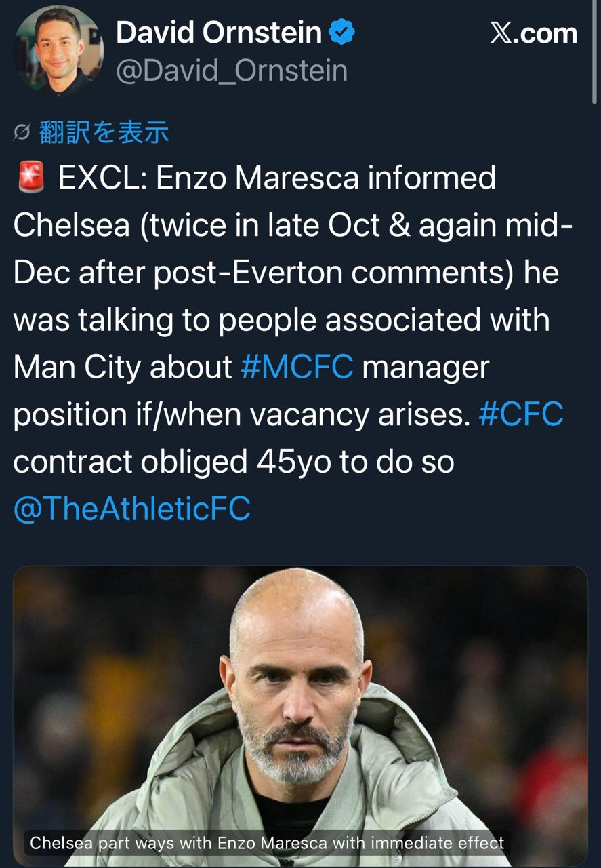Click the "Chelsea part ways" image caption
Image resolution: width=601 pixels, height=868 pixels.
(267, 843)
